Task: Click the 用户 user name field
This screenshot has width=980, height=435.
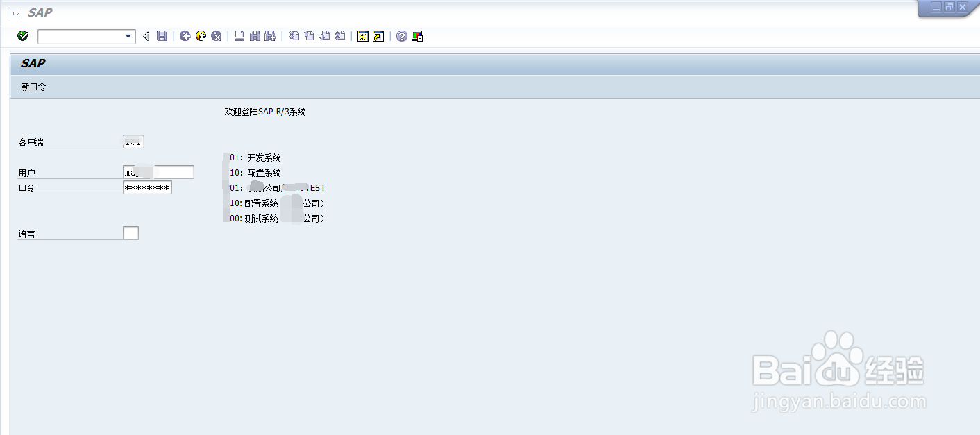Action: click(x=158, y=172)
